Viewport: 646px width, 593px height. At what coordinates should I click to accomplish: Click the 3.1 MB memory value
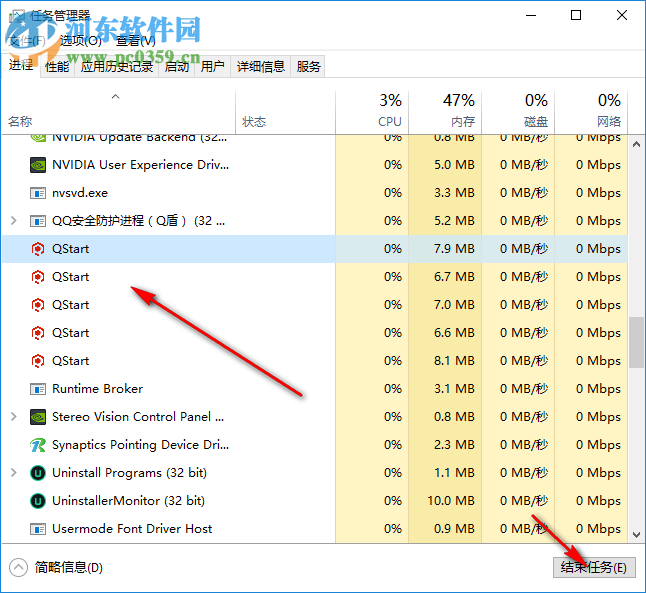coord(454,389)
